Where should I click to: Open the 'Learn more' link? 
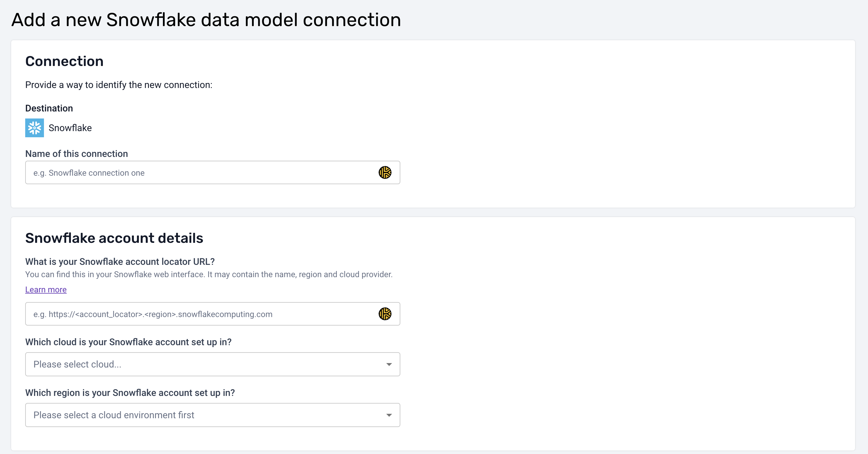pos(46,290)
